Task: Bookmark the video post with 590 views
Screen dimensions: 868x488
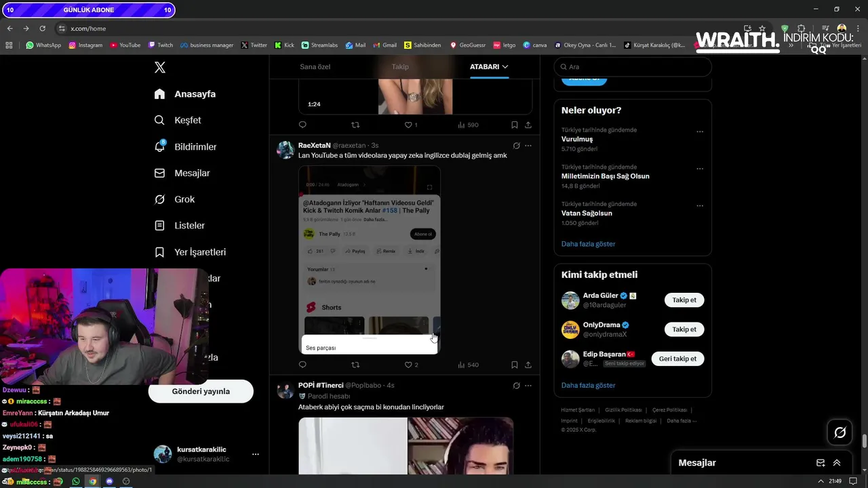Action: tap(514, 125)
